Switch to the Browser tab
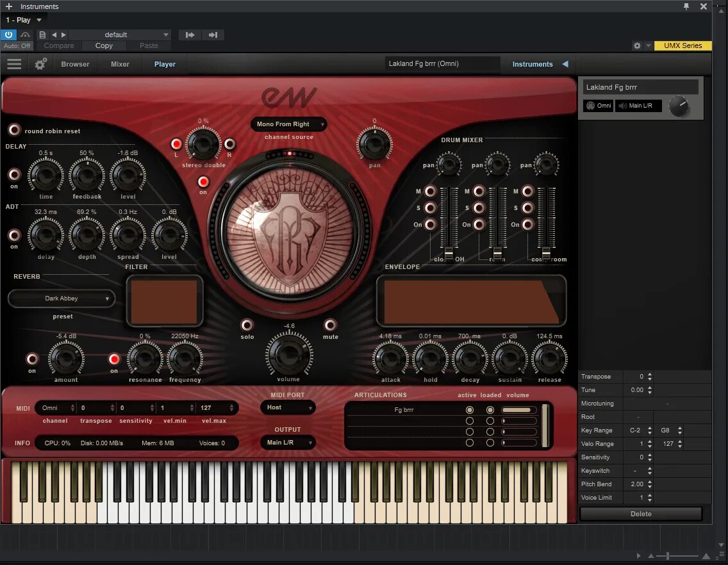Screen dimensions: 728x565 click(75, 64)
